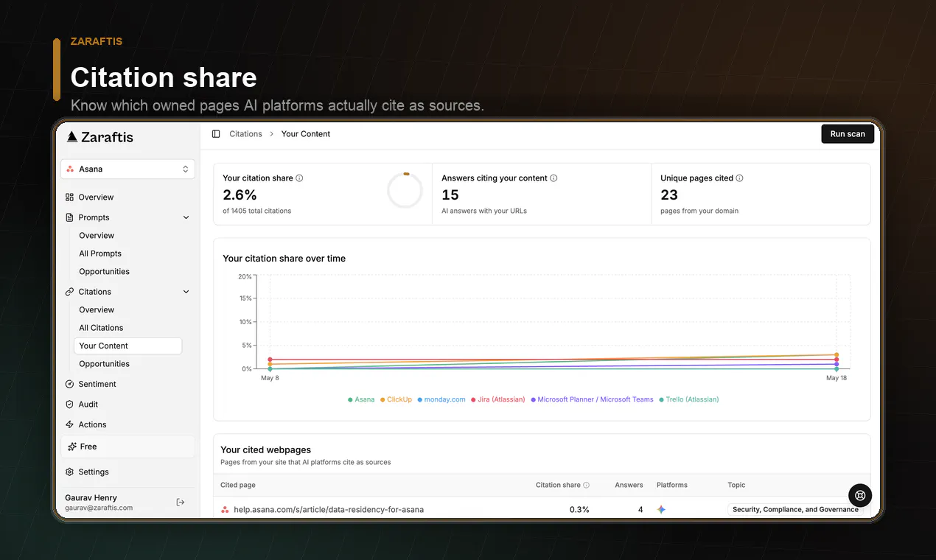
Task: Open the floating help support icon
Action: pos(860,495)
